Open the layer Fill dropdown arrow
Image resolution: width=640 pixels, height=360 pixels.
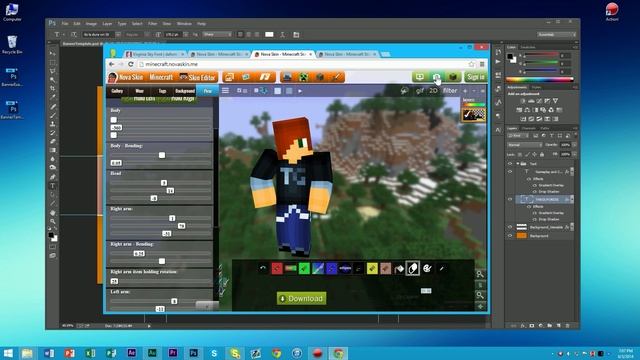point(574,154)
